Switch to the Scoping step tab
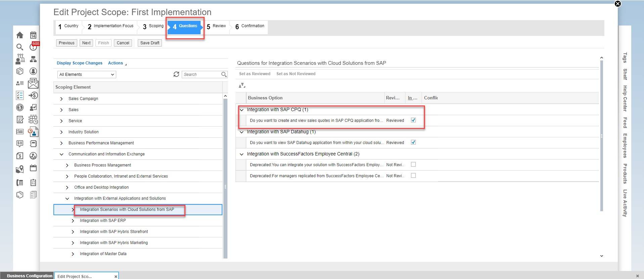The height and width of the screenshot is (279, 644). (x=153, y=26)
